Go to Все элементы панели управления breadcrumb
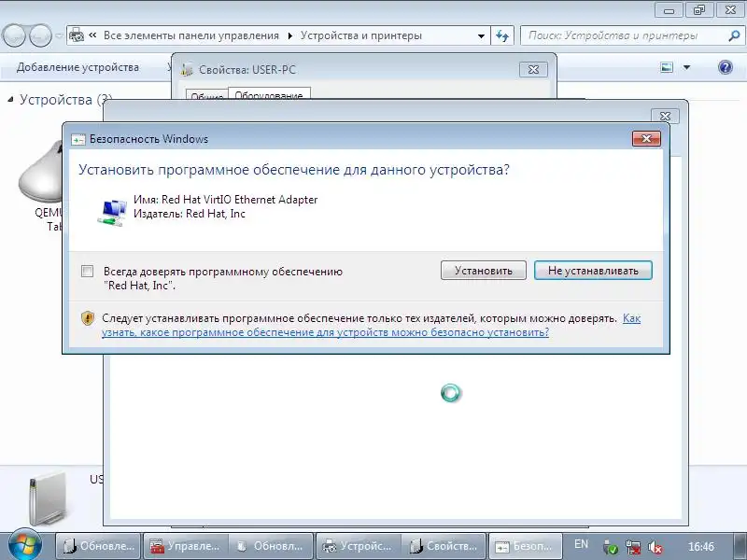This screenshot has width=747, height=560. point(191,35)
